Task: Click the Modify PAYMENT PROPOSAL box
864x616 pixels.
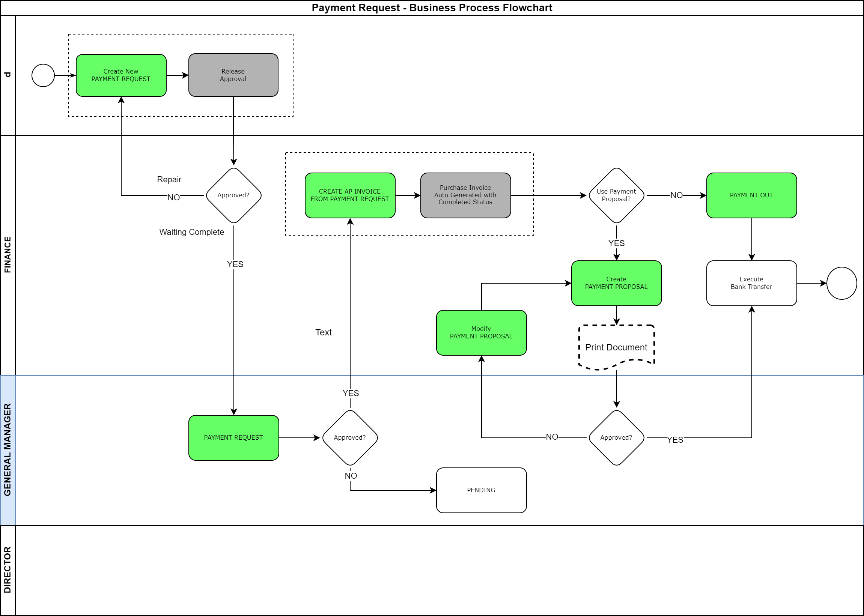Action: click(x=481, y=333)
